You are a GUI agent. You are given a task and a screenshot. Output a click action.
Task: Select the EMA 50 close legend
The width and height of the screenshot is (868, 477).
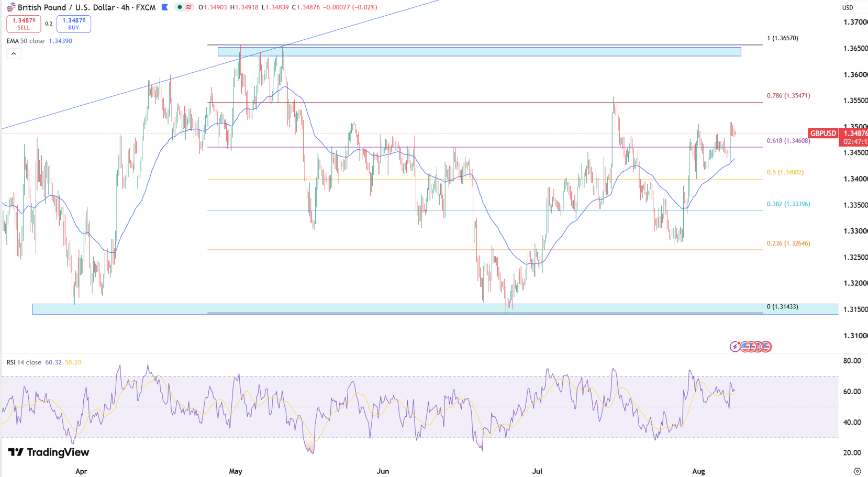(x=26, y=41)
